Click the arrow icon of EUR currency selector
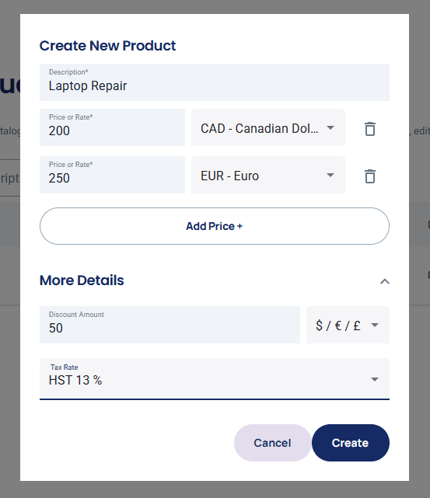The image size is (430, 498). tap(330, 175)
